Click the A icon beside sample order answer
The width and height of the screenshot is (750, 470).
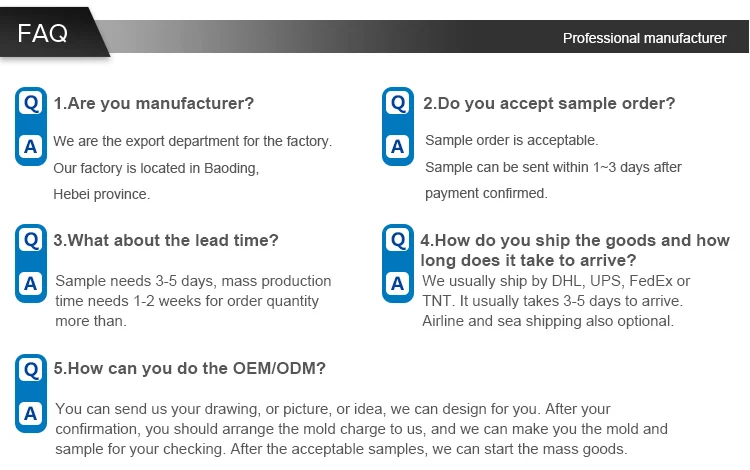(398, 147)
